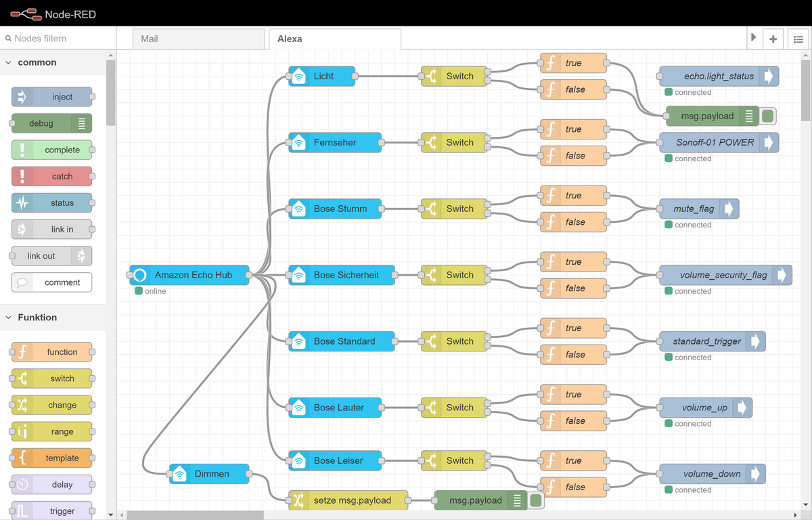Choose the comment node in the palette
The height and width of the screenshot is (520, 812).
tap(52, 282)
